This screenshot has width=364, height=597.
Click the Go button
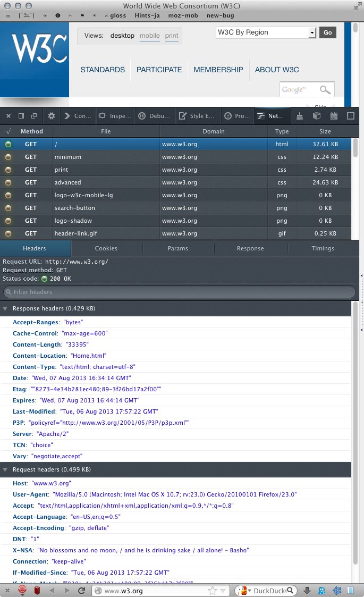328,32
